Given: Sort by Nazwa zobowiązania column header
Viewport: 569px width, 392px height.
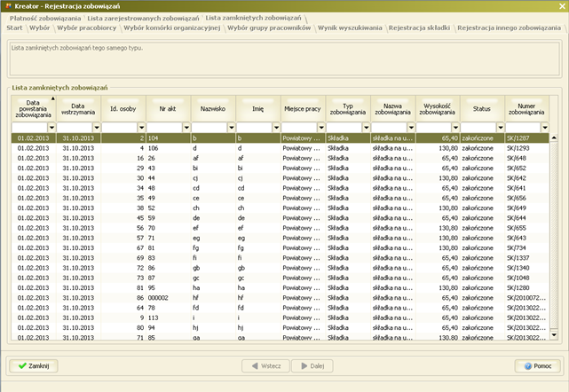Looking at the screenshot, I should [392, 109].
